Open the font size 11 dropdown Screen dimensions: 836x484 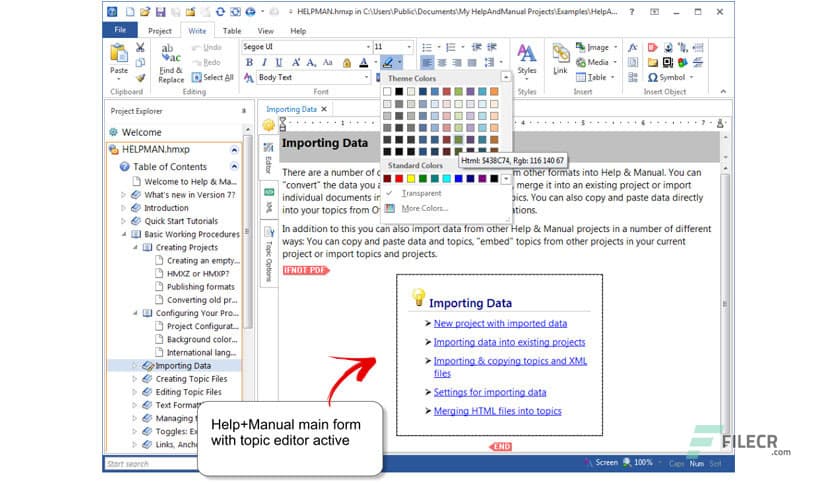[409, 47]
